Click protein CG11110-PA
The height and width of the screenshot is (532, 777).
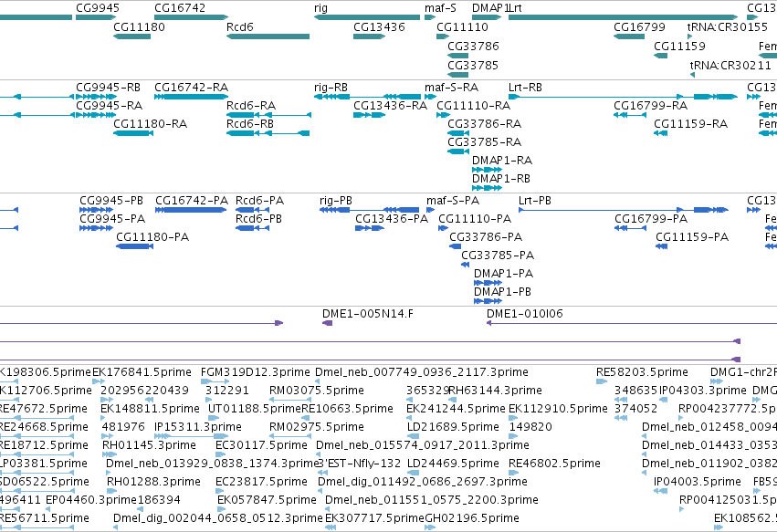pos(475,219)
